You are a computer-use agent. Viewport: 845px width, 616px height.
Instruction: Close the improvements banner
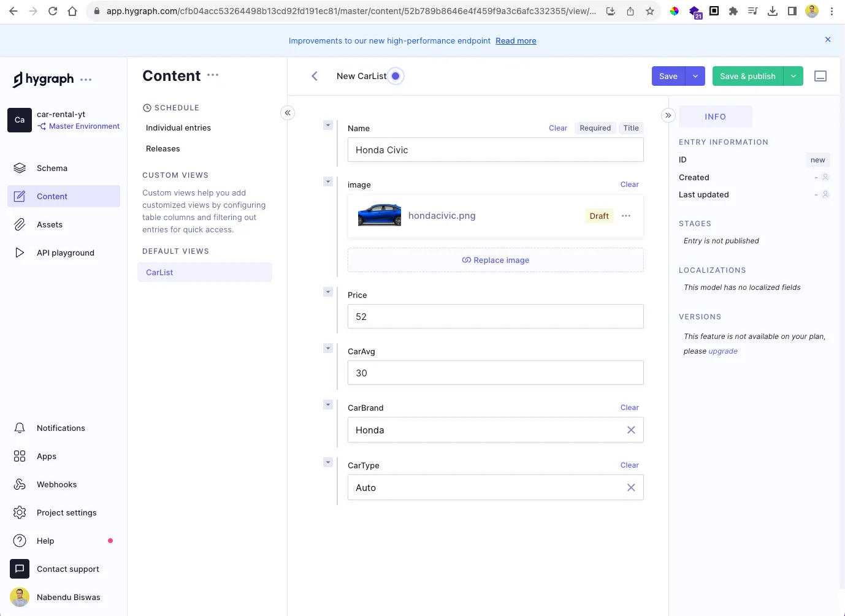(x=828, y=39)
